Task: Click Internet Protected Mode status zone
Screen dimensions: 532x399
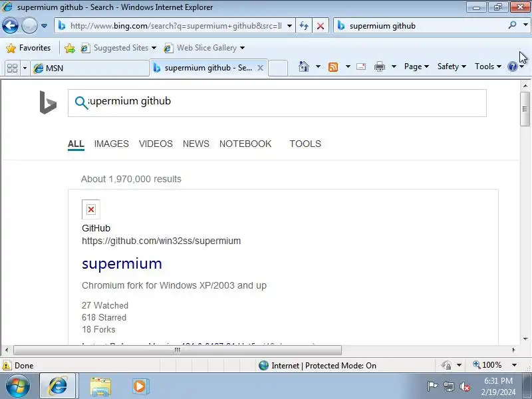Action: [x=317, y=365]
